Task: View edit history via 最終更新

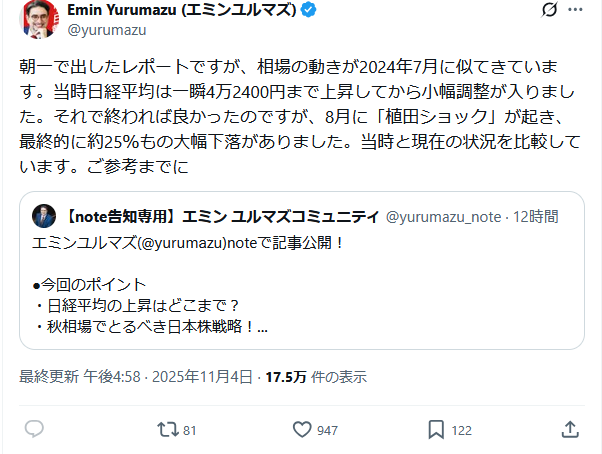Action: (x=48, y=377)
